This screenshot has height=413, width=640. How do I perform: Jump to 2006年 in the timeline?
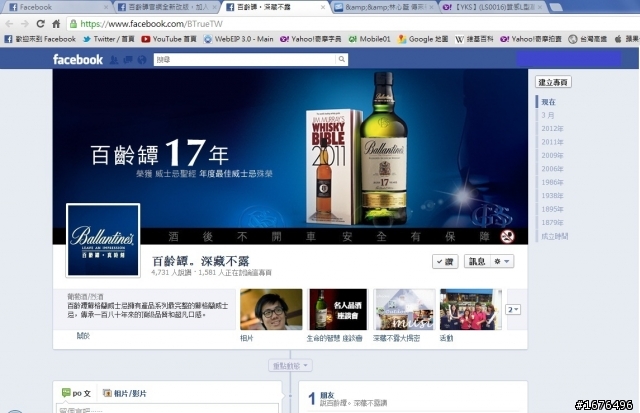pyautogui.click(x=552, y=169)
